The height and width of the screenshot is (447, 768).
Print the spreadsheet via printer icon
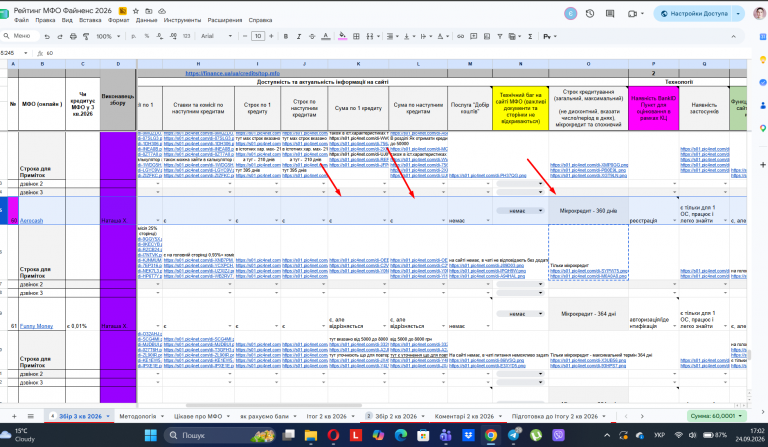[x=73, y=36]
